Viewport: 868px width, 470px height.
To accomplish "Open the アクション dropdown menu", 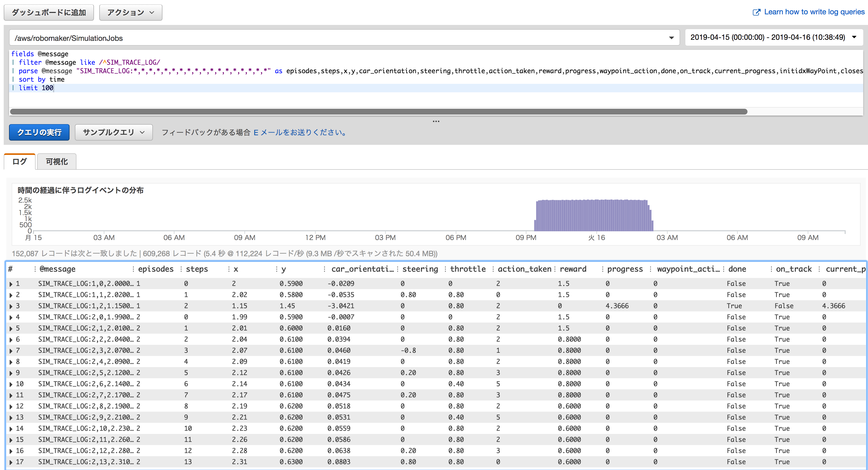I will (130, 12).
